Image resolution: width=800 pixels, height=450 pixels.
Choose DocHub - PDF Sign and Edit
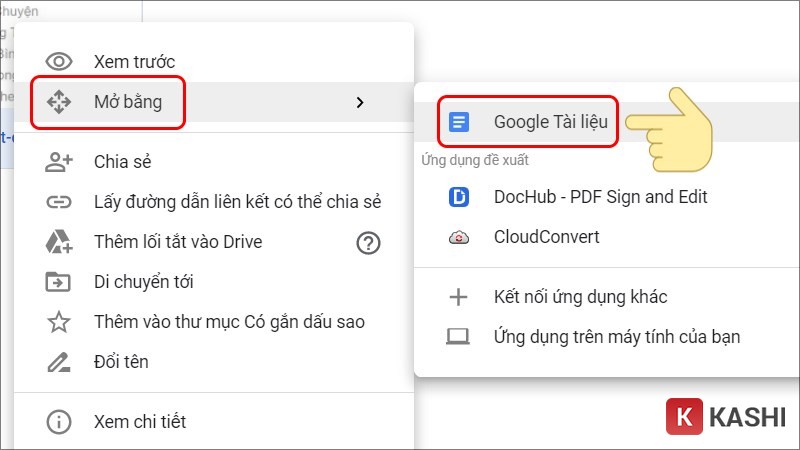[607, 197]
